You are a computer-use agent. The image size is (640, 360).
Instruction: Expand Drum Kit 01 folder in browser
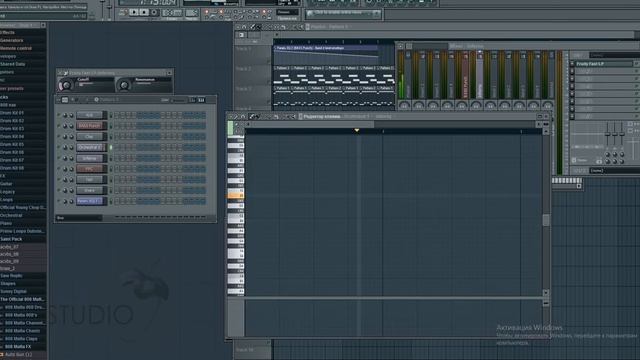(x=12, y=113)
